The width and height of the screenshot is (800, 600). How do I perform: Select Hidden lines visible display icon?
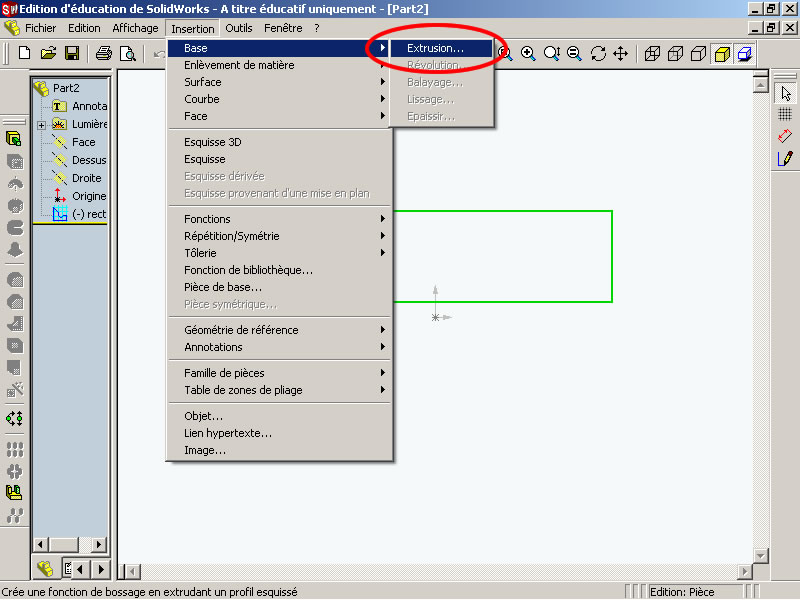tap(676, 54)
